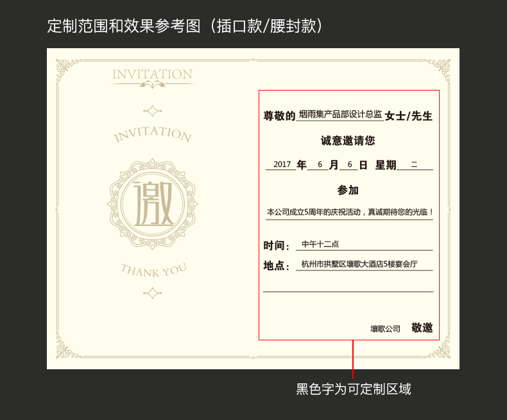Click the weekday field showing 二
The width and height of the screenshot is (507, 420).
tap(414, 164)
